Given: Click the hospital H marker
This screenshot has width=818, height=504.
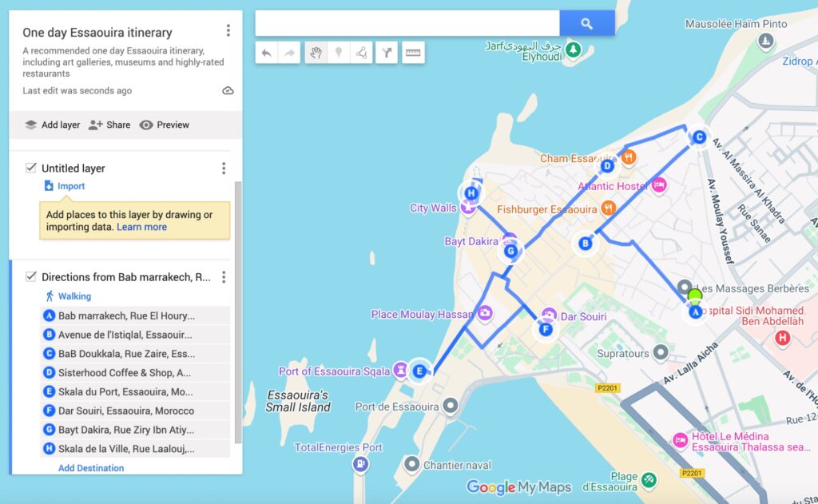Looking at the screenshot, I should pyautogui.click(x=782, y=338).
